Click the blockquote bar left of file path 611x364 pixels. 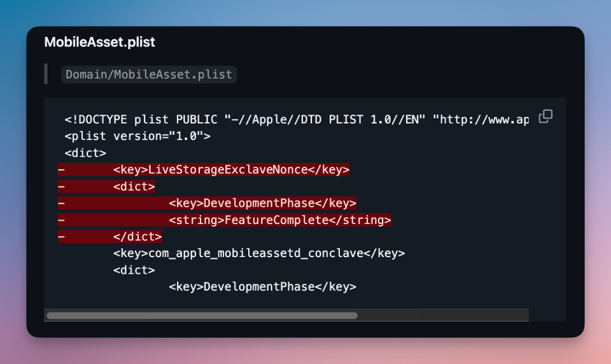point(46,74)
